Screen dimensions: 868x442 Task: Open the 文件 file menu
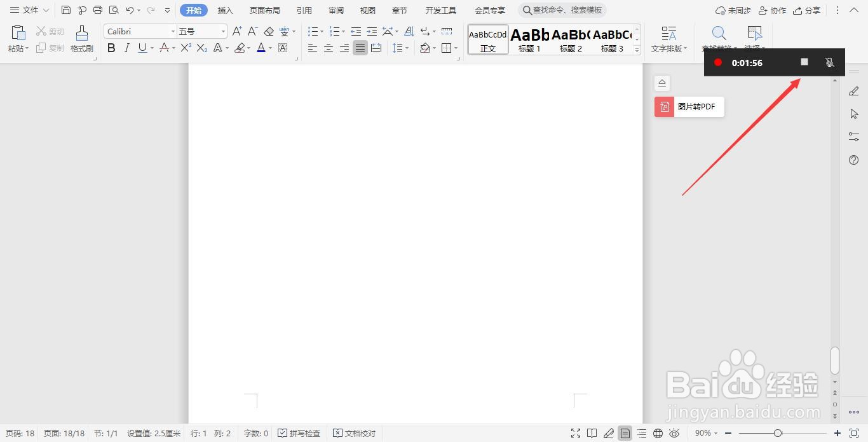pos(29,10)
